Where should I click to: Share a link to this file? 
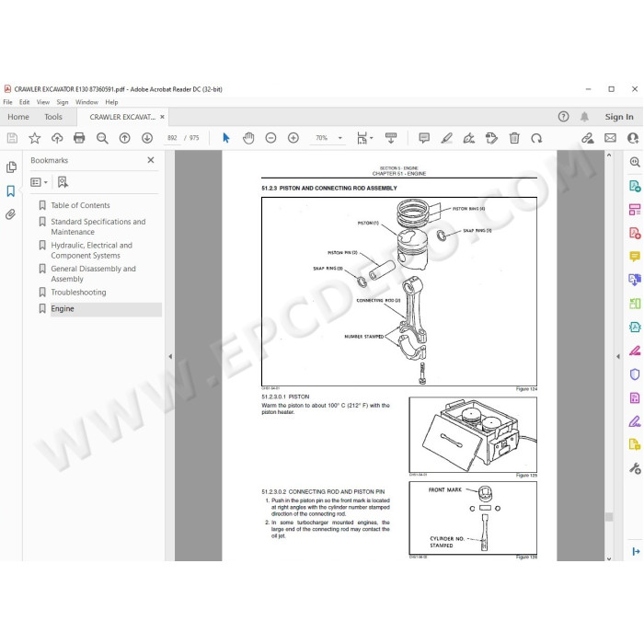tap(587, 138)
